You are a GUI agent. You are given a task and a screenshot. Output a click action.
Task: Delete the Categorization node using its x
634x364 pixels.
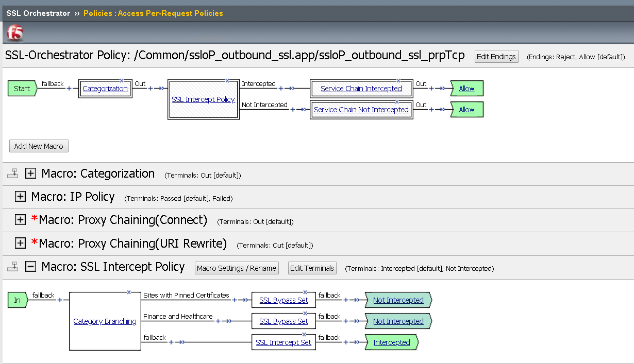pos(122,80)
